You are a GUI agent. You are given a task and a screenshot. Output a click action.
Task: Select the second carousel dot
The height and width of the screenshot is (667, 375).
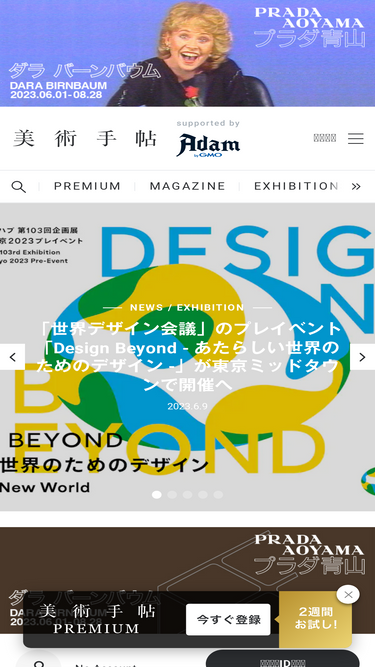pyautogui.click(x=172, y=495)
